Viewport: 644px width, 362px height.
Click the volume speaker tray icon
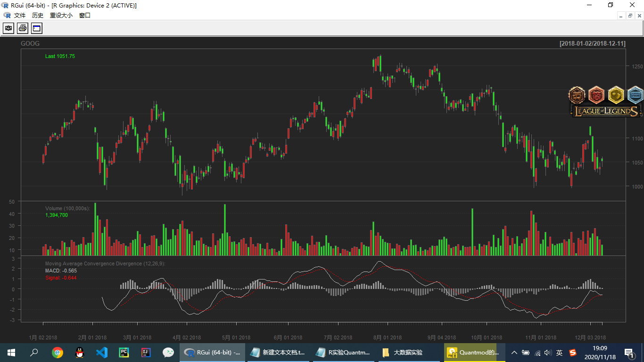point(547,353)
